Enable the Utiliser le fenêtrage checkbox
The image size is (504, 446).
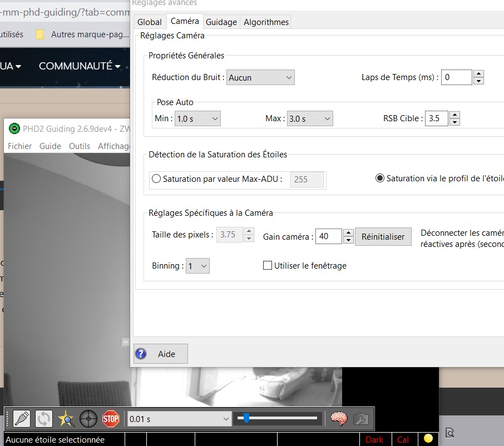point(268,265)
